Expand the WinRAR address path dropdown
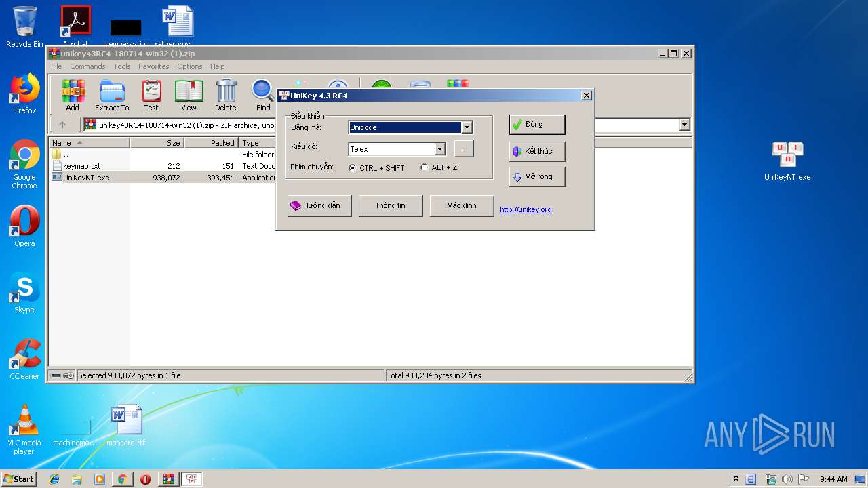The height and width of the screenshot is (488, 868). click(x=684, y=125)
